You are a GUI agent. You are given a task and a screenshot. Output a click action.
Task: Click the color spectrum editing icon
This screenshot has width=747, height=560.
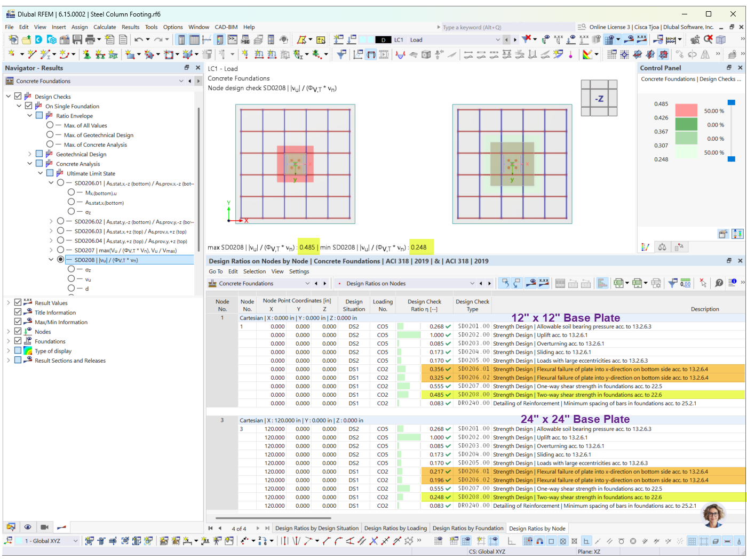[587, 54]
